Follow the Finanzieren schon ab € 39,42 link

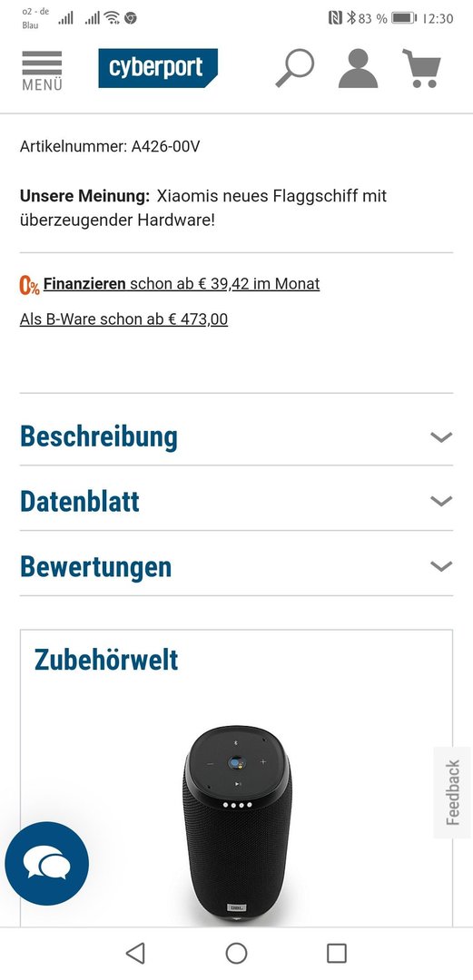click(x=182, y=284)
